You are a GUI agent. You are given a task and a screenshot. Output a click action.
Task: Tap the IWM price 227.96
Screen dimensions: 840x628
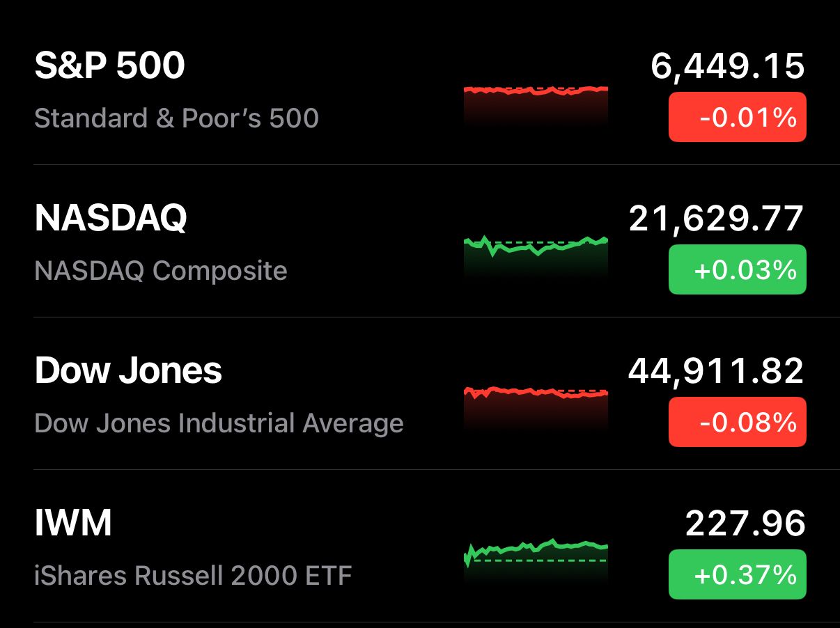[745, 524]
